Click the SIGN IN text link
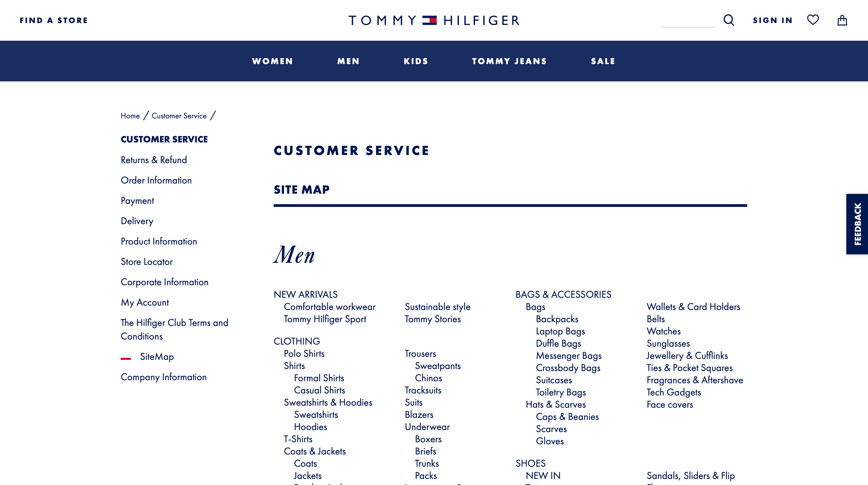The image size is (868, 485). (773, 20)
